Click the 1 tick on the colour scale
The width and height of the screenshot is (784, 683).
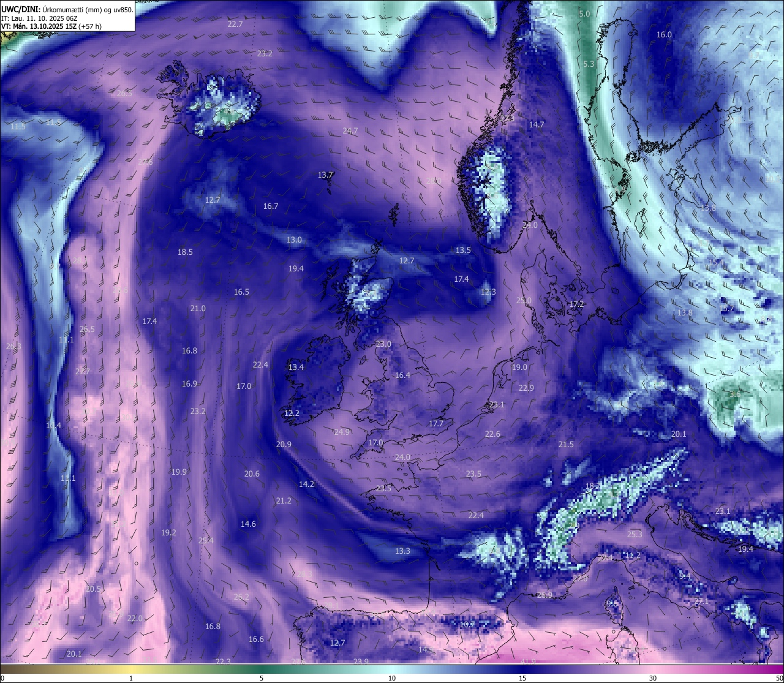click(131, 678)
